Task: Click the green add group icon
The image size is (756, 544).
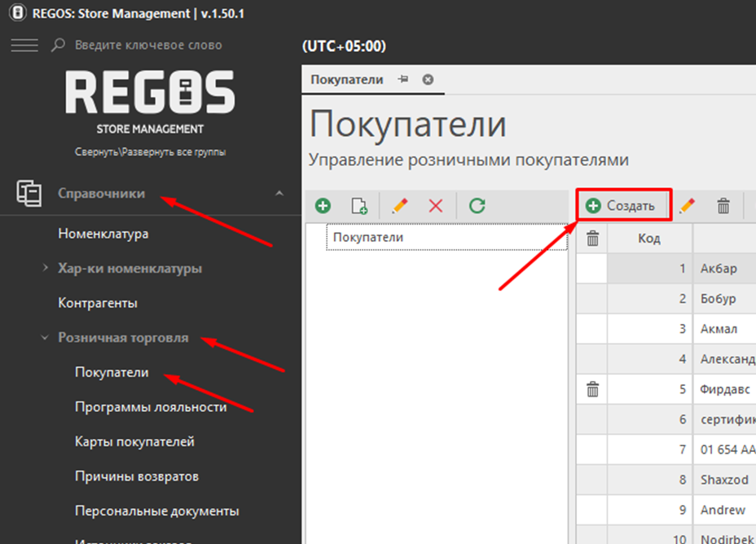Action: (x=323, y=206)
